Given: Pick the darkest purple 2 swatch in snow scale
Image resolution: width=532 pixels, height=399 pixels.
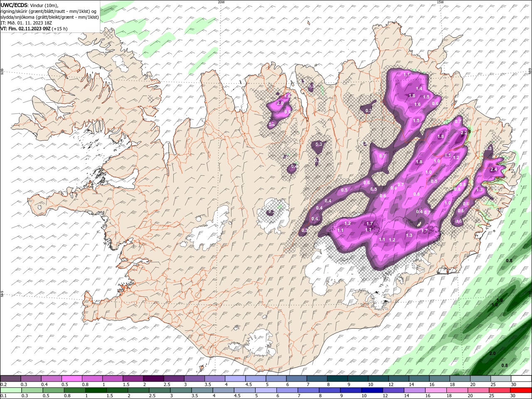Looking at the screenshot, I should tap(153, 379).
